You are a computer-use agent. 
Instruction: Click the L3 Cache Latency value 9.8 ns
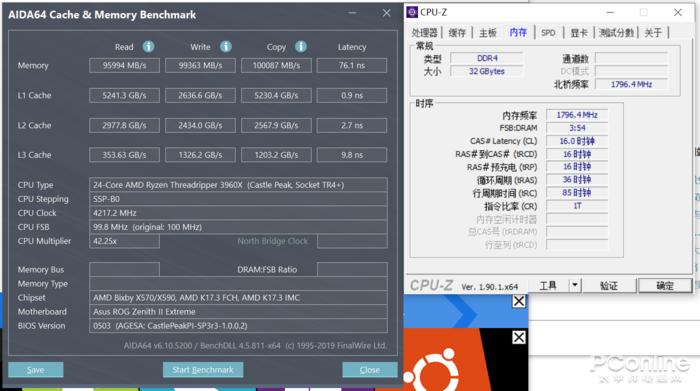[x=352, y=155]
